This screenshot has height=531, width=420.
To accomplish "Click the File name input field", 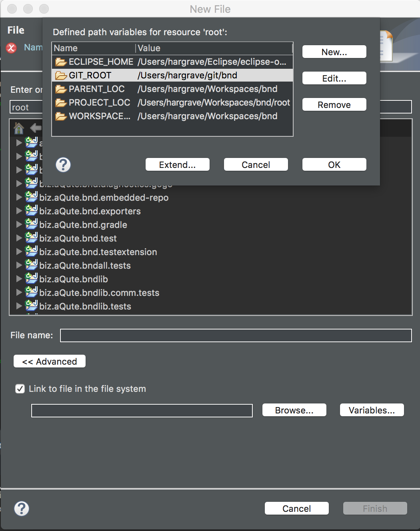I will click(235, 335).
